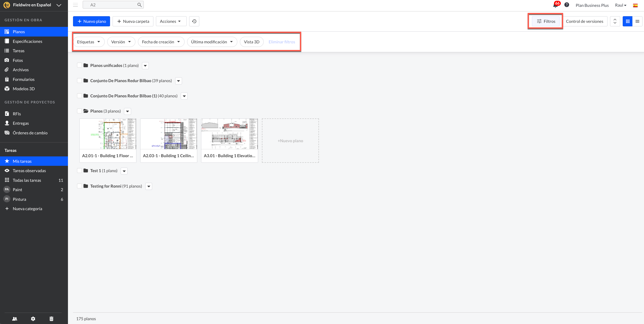644x324 pixels.
Task: Click the Nuevo plano button
Action: pos(92,21)
